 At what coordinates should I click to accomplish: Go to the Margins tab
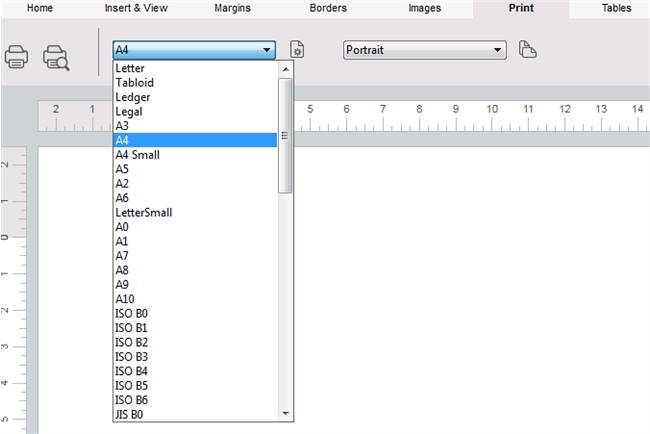click(x=233, y=8)
